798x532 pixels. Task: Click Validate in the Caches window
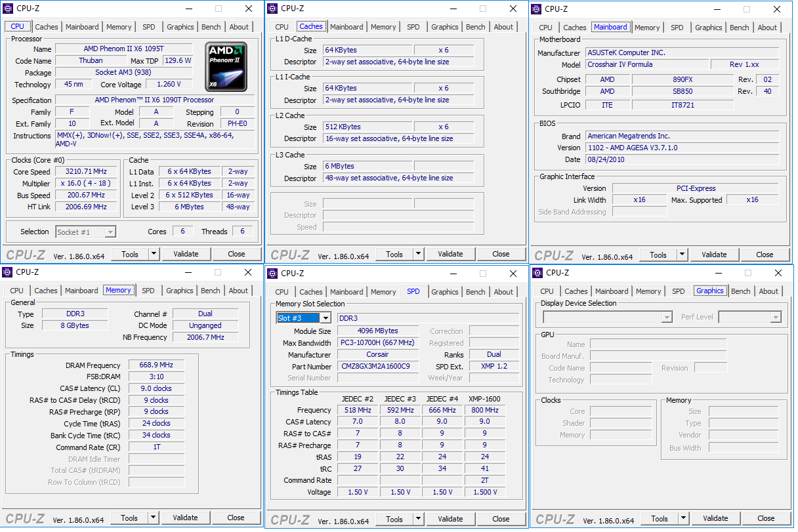tap(450, 254)
